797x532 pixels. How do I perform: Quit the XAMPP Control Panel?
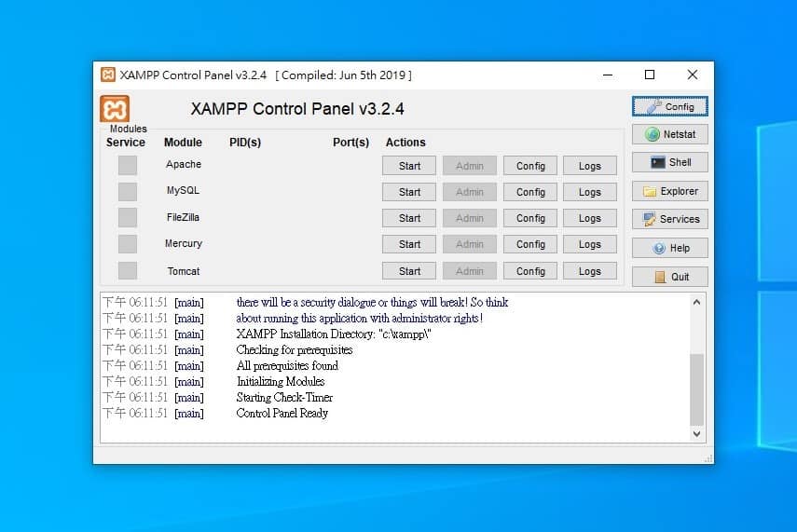[x=669, y=277]
